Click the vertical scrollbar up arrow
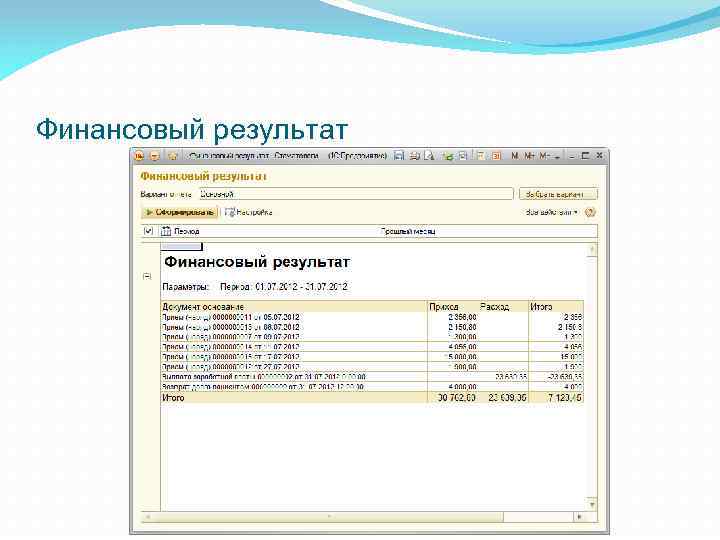The height and width of the screenshot is (540, 720). (592, 249)
